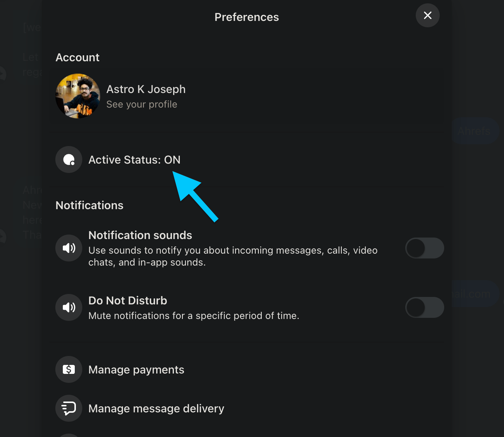Viewport: 504px width, 437px height.
Task: Open Manage message delivery options
Action: coord(156,408)
